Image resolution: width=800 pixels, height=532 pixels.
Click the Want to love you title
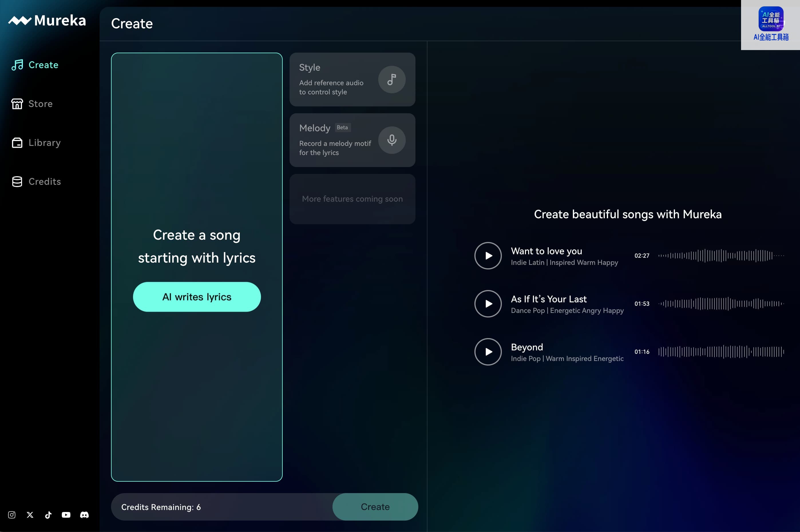pos(546,251)
